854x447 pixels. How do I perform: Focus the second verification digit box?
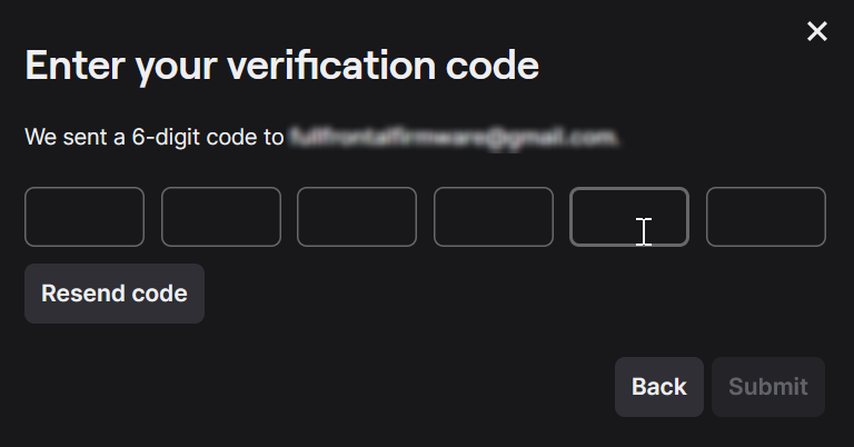(221, 216)
